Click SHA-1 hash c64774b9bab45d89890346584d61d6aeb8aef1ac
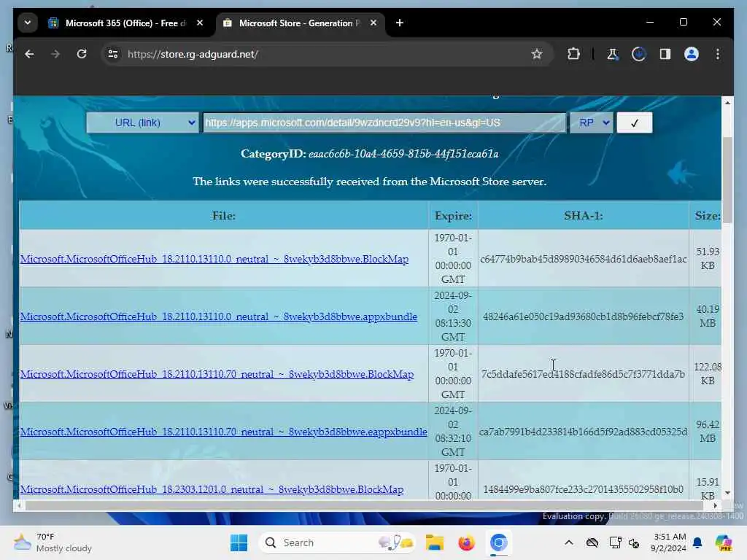This screenshot has height=560, width=747. coord(584,259)
